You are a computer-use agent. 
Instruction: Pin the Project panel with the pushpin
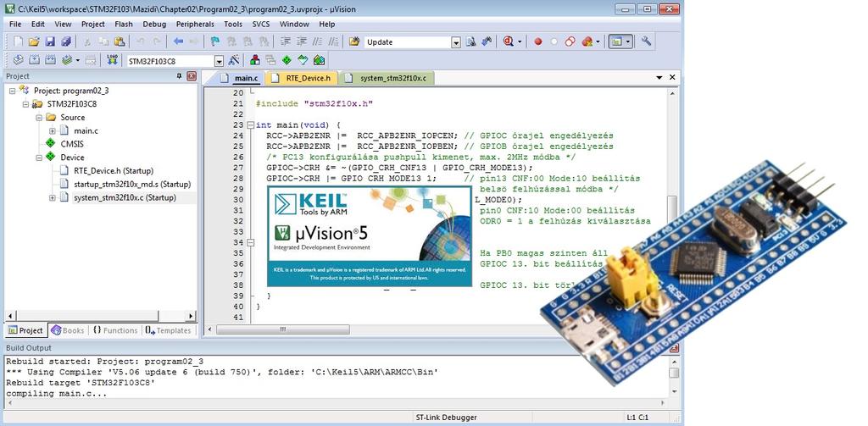point(179,76)
